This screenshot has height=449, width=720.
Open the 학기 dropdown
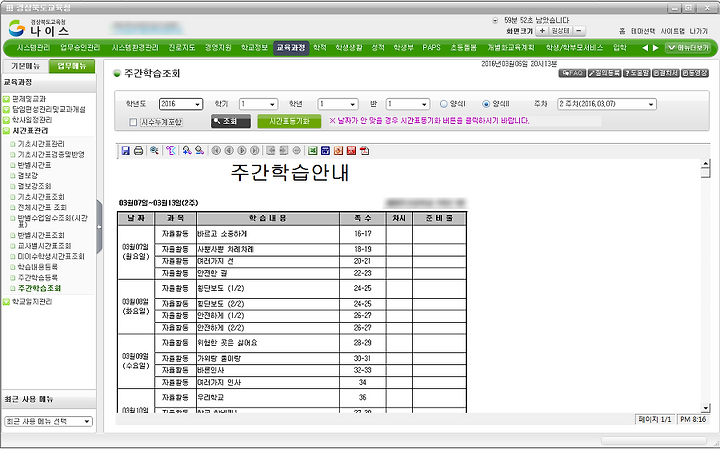coord(259,104)
